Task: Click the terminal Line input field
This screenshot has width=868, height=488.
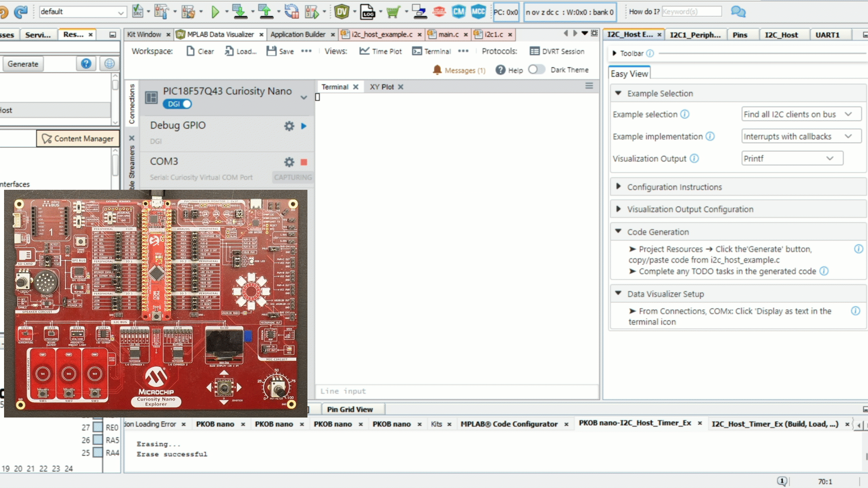Action: click(457, 391)
